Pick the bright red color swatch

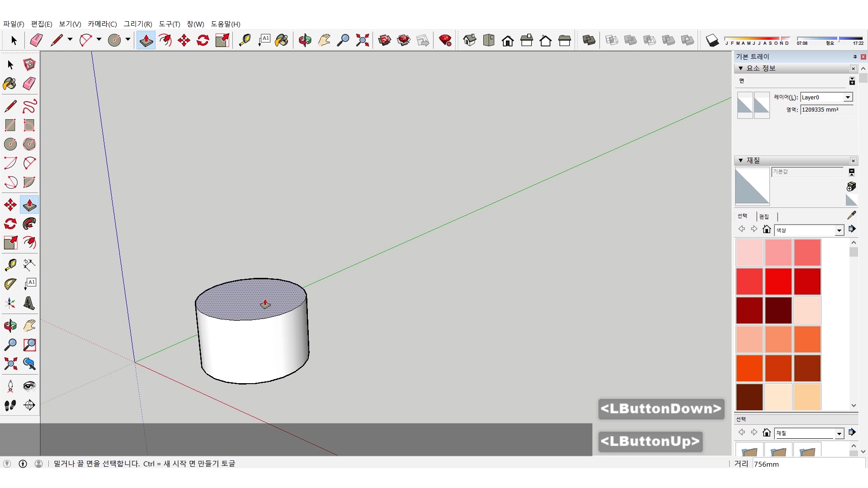(778, 281)
